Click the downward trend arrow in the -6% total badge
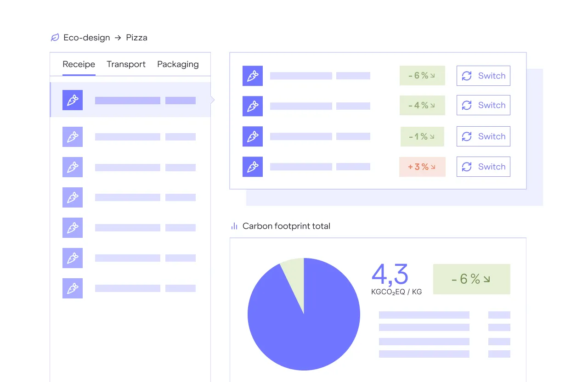588x382 pixels. click(487, 279)
